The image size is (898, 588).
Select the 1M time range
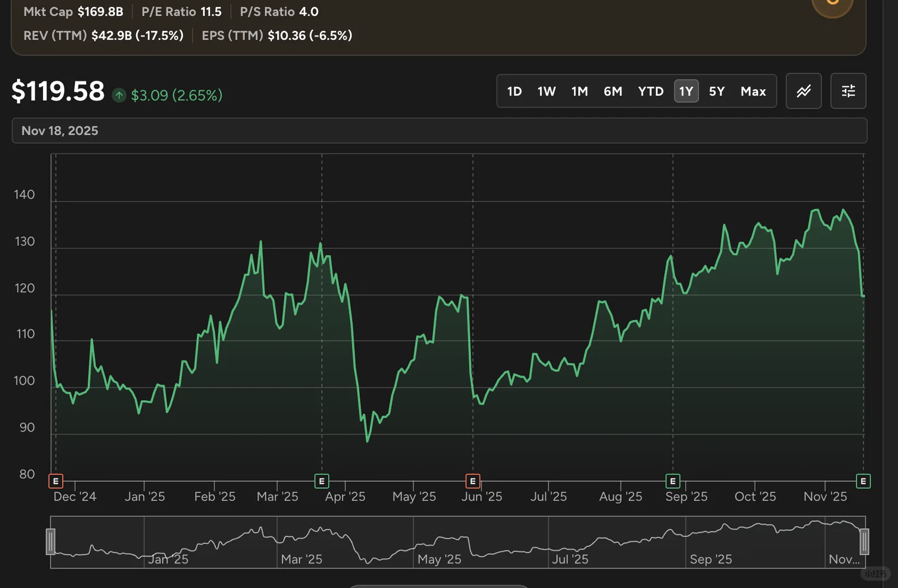tap(580, 91)
